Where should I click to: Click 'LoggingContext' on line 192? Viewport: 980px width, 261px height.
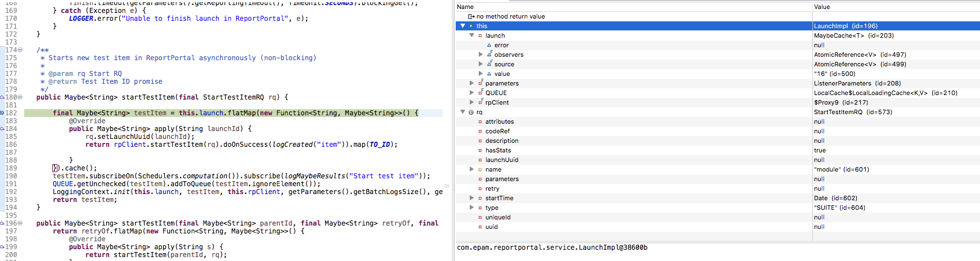[x=81, y=192]
